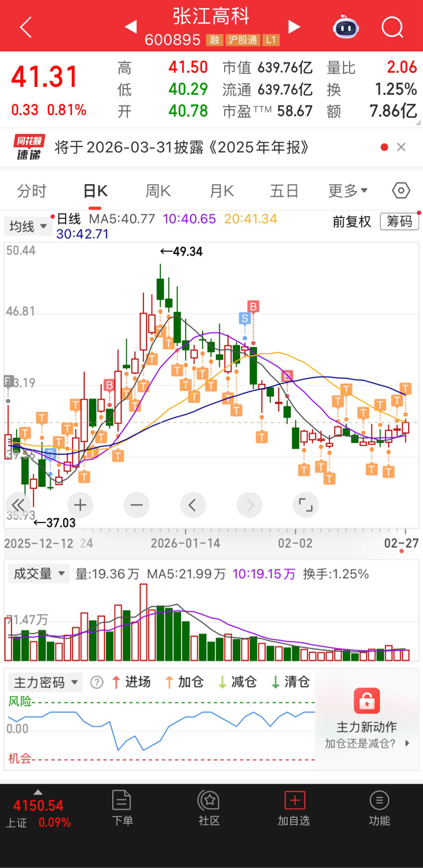Tap the 30:42.71 moving average value
This screenshot has width=423, height=868.
82,234
